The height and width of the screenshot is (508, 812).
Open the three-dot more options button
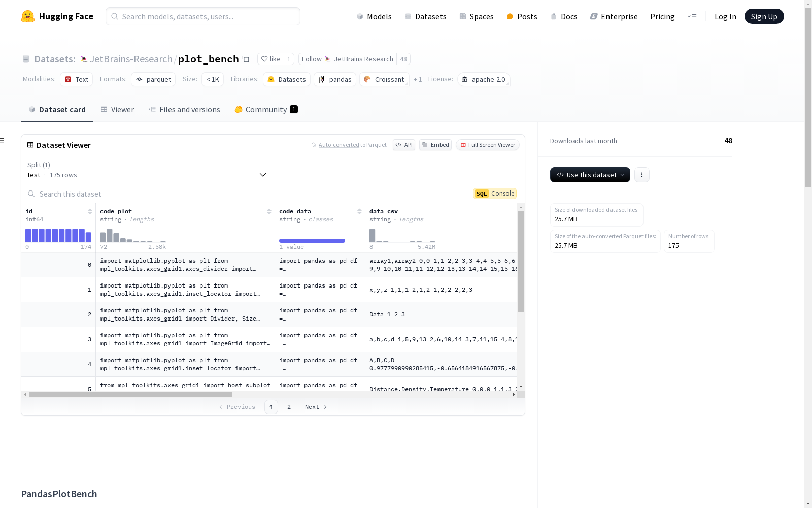(642, 175)
